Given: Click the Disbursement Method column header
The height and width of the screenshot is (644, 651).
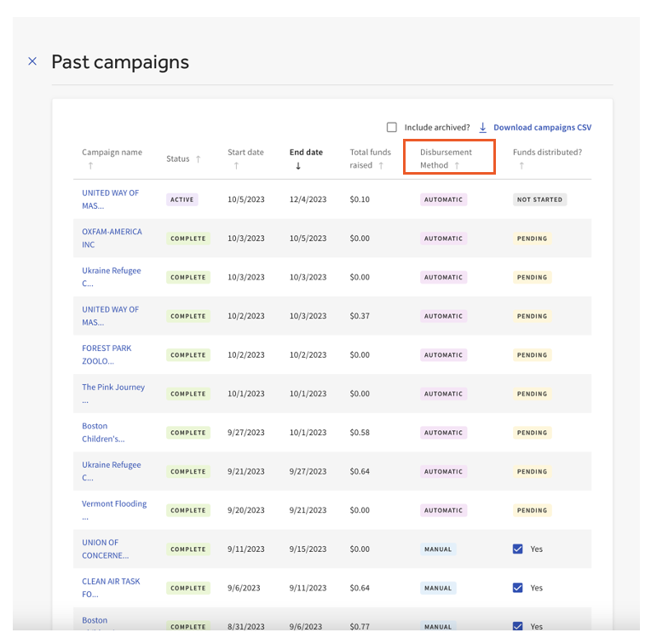Looking at the screenshot, I should (x=446, y=152).
